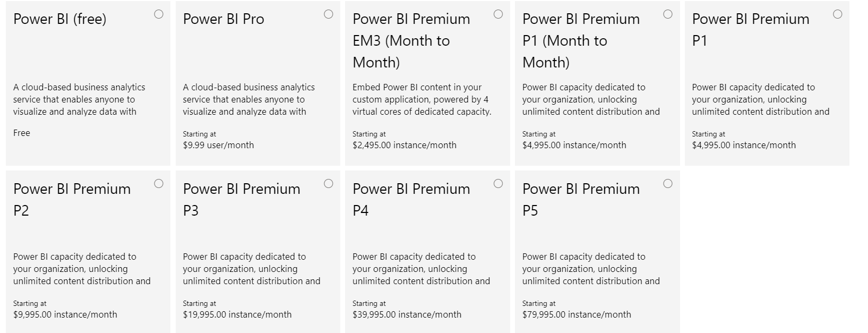The height and width of the screenshot is (333, 868).
Task: Select the Premium EM3 radio button
Action: [498, 15]
